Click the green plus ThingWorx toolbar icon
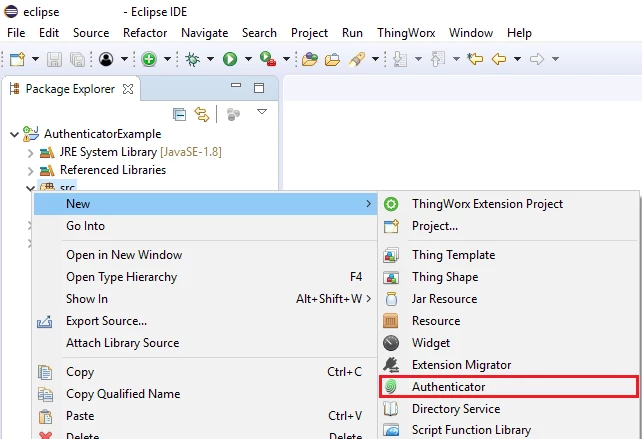642x439 pixels. pyautogui.click(x=149, y=59)
